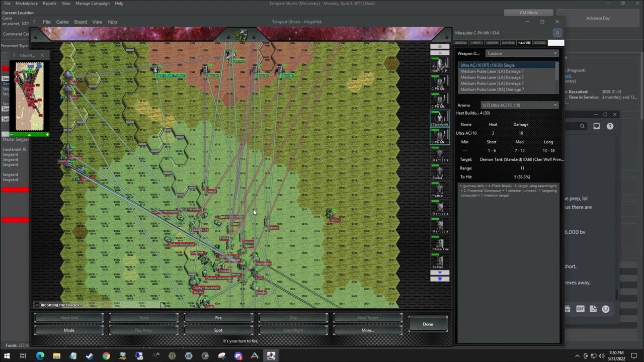Open Windows Start menu

click(x=7, y=356)
